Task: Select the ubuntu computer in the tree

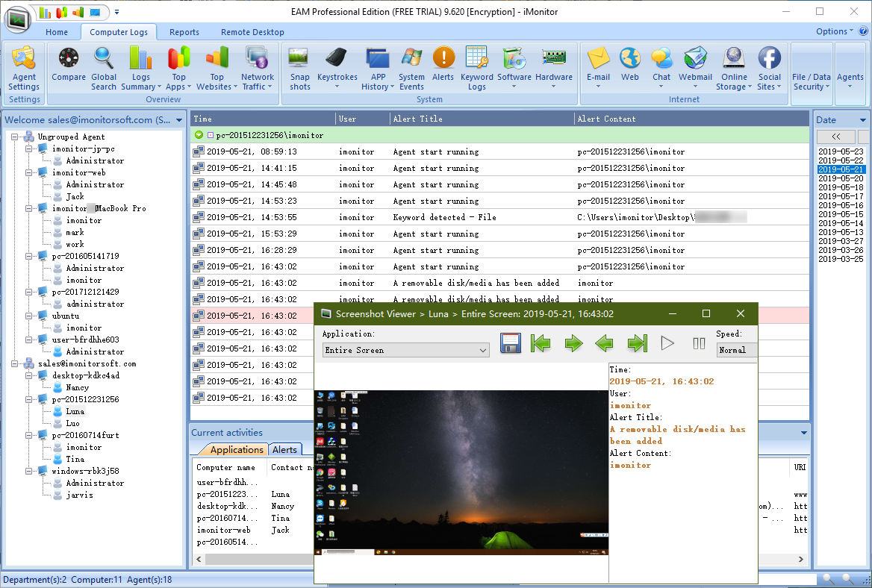Action: (66, 316)
